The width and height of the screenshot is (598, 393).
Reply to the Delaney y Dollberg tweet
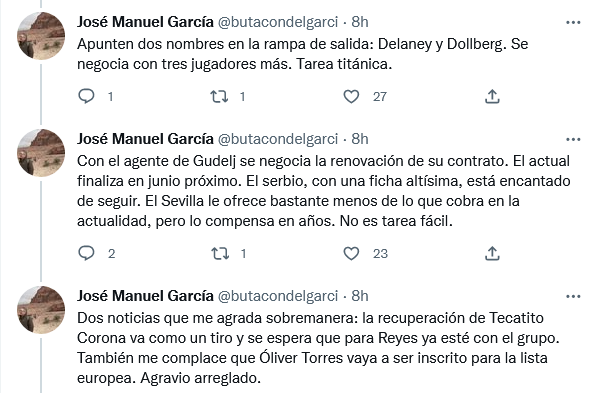pyautogui.click(x=86, y=96)
